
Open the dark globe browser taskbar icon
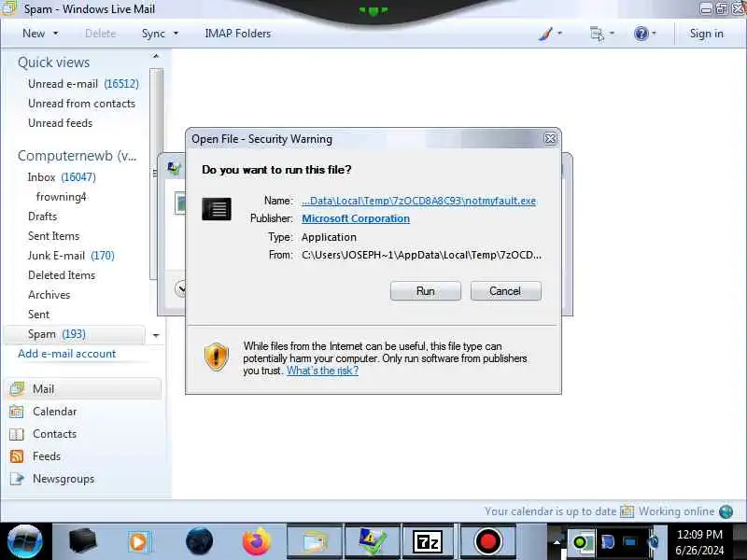199,541
